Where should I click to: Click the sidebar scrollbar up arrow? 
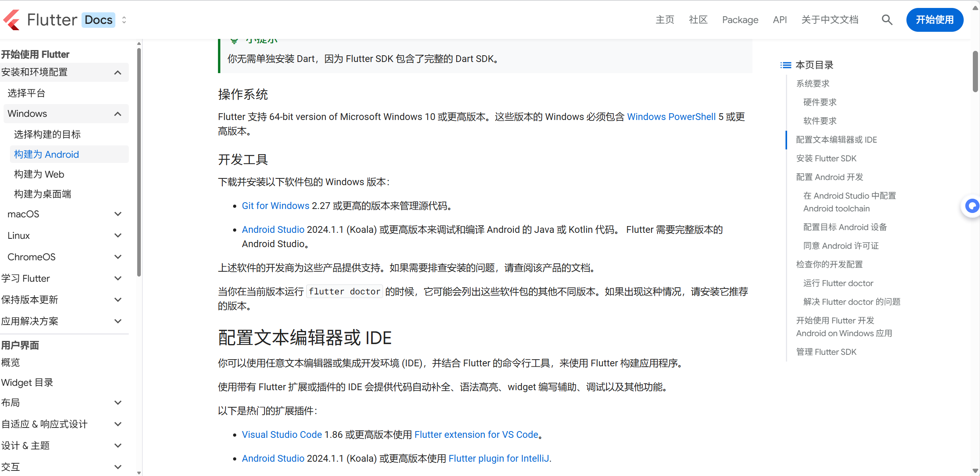coord(139,43)
